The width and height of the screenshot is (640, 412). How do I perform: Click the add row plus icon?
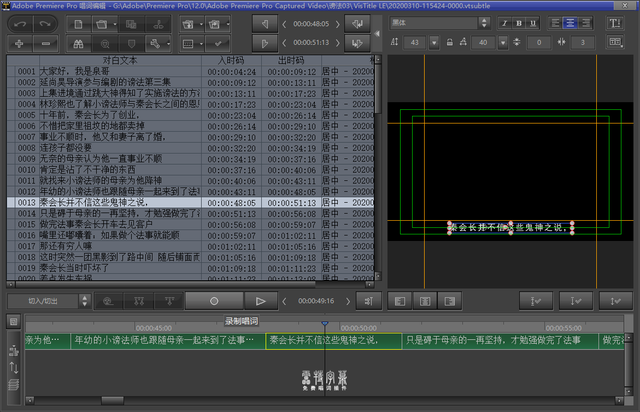click(18, 43)
